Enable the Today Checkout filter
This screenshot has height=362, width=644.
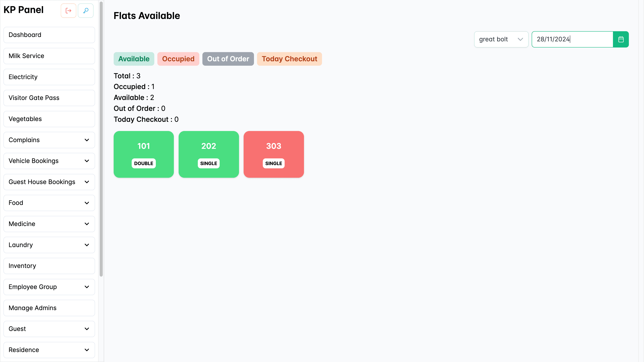(289, 59)
